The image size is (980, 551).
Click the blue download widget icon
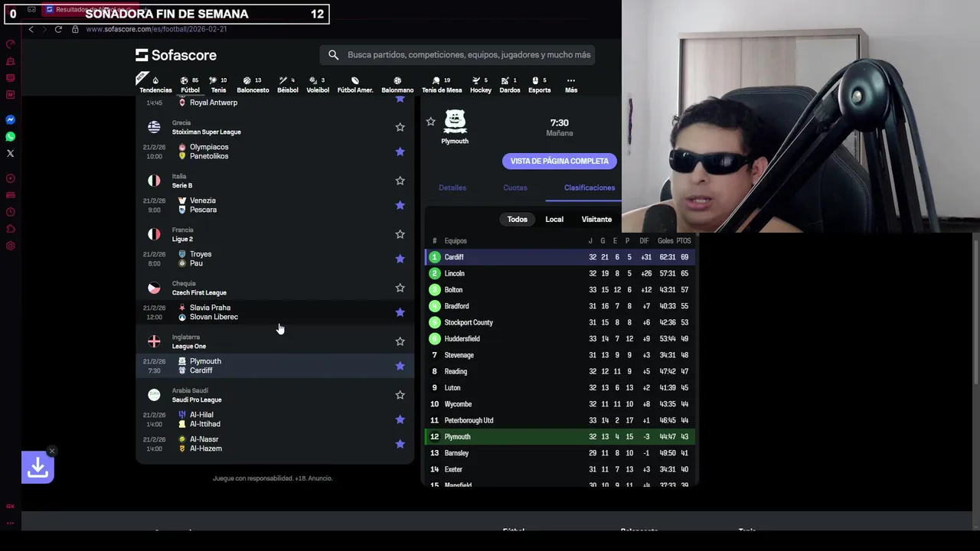[x=38, y=468]
